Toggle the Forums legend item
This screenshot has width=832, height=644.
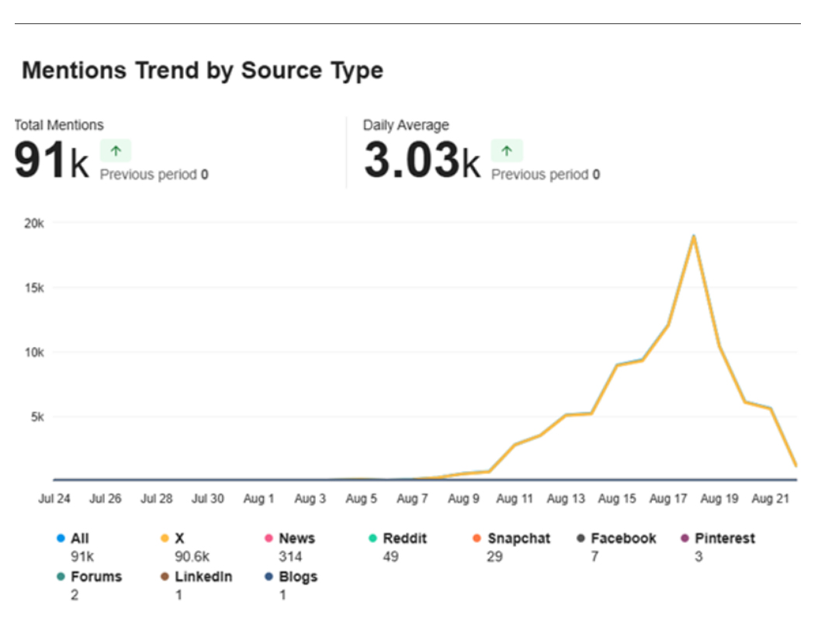pyautogui.click(x=95, y=577)
